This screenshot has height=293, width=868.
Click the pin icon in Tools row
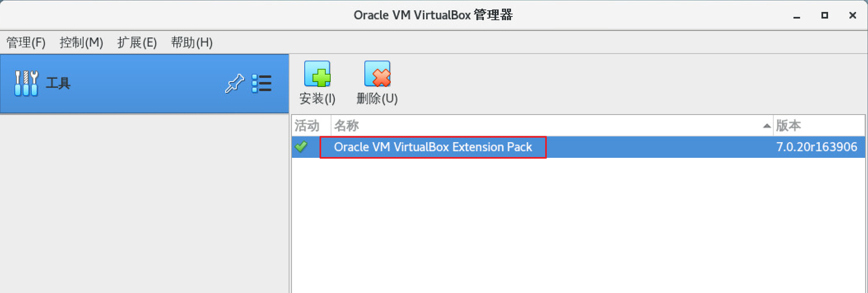coord(235,83)
